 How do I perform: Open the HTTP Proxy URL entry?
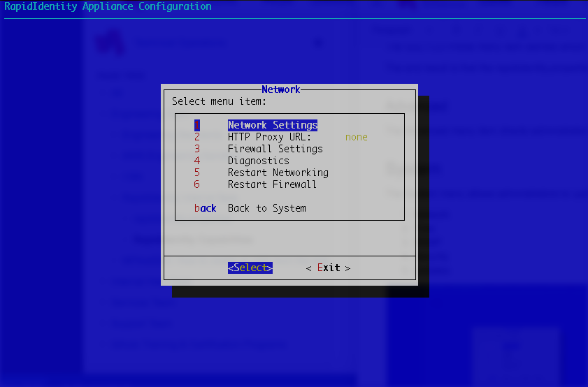pos(269,137)
